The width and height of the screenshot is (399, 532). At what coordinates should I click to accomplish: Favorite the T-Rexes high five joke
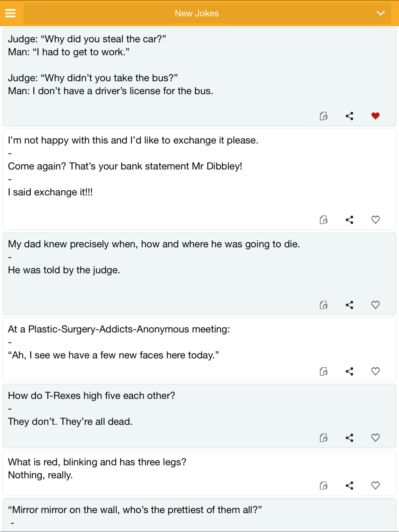click(x=375, y=438)
